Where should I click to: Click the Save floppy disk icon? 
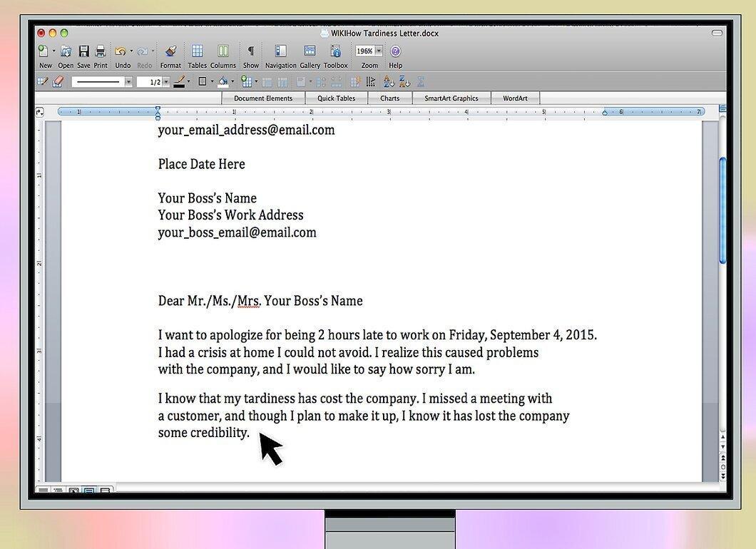pyautogui.click(x=84, y=51)
